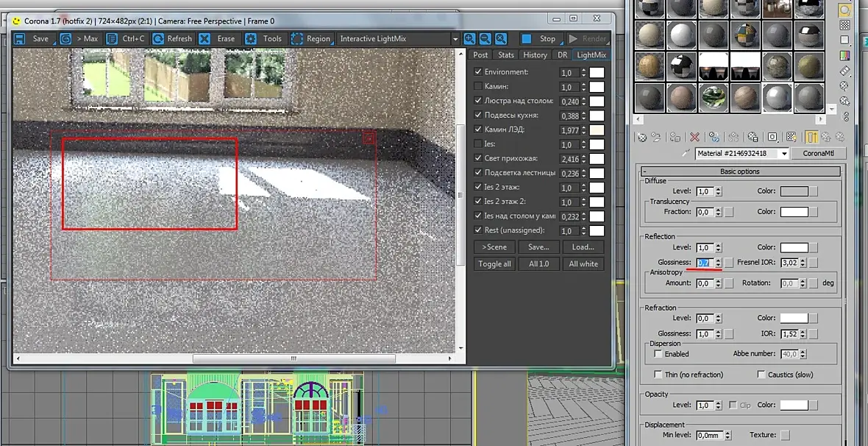The width and height of the screenshot is (868, 446).
Task: Click the CoronaMtl material type button
Action: coord(818,154)
